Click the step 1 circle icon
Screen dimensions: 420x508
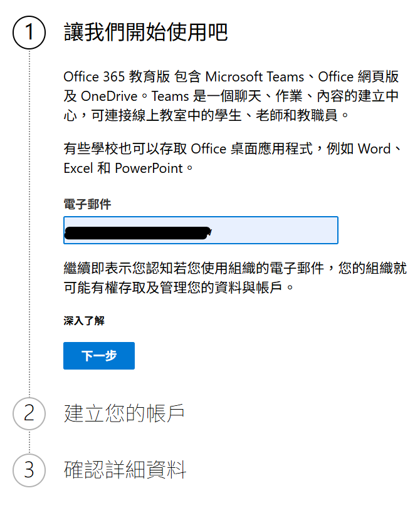(x=29, y=33)
